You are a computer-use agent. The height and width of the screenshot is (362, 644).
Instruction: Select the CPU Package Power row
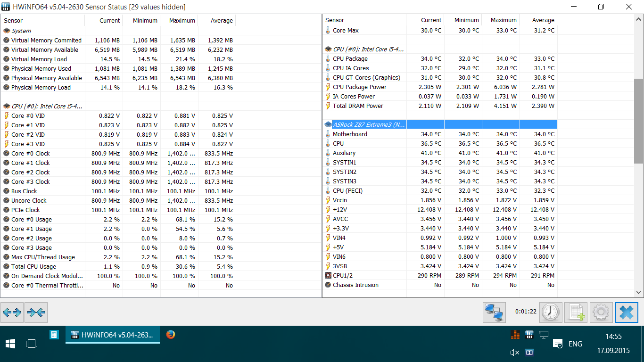pyautogui.click(x=440, y=87)
